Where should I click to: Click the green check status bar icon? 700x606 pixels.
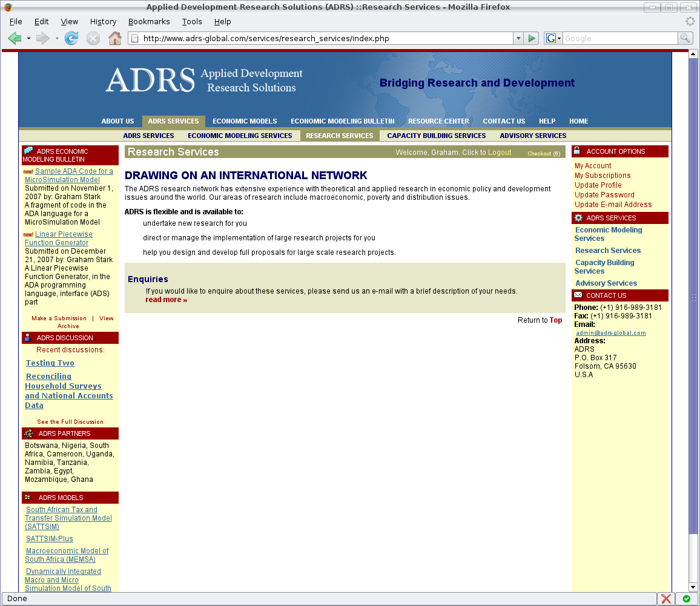(x=686, y=599)
